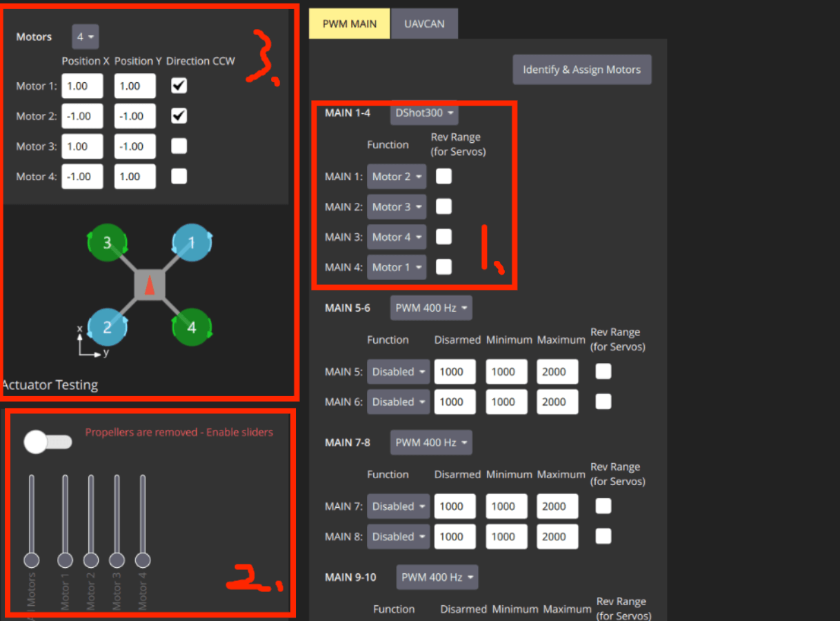The height and width of the screenshot is (621, 840).
Task: Click MAIN 6 Disarmed value field
Action: [x=454, y=402]
